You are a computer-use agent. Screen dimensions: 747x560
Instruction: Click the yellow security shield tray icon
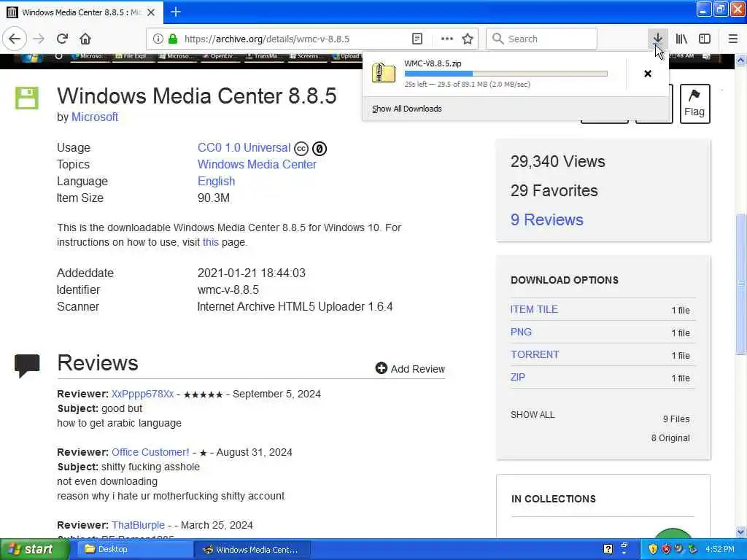point(653,549)
